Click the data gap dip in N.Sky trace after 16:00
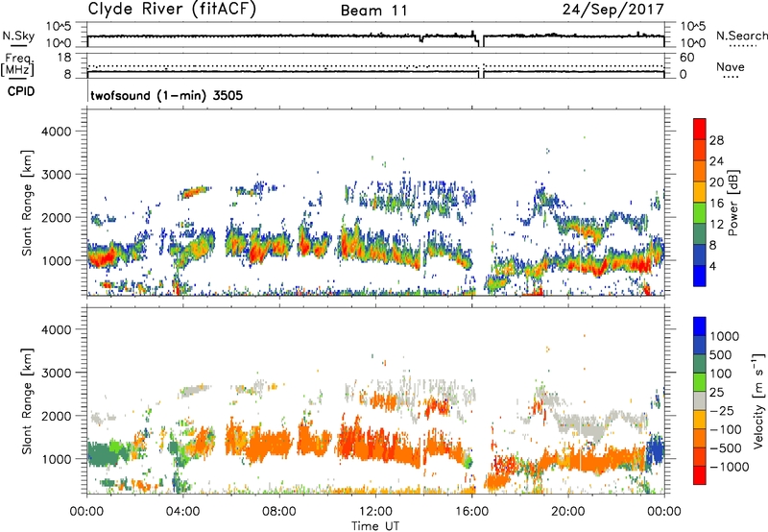 481,43
